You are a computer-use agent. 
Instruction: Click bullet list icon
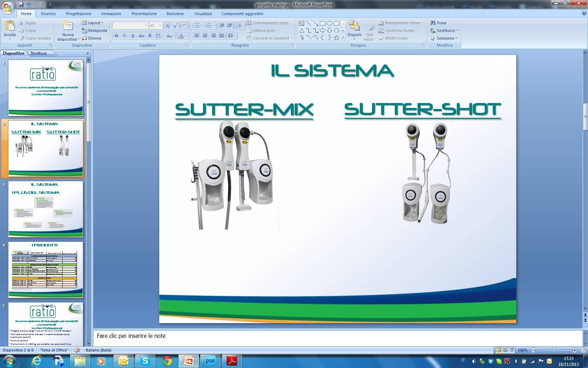[x=197, y=26]
